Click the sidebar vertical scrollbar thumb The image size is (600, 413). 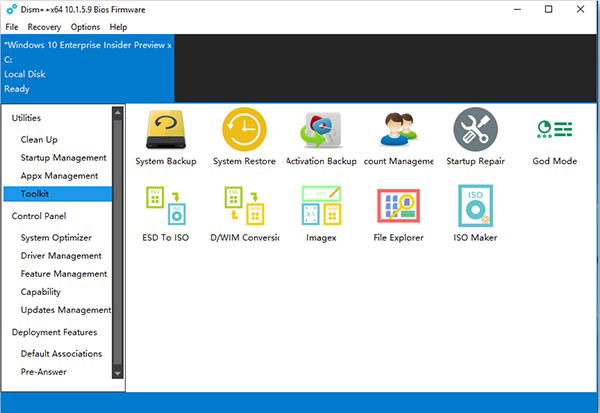click(117, 243)
